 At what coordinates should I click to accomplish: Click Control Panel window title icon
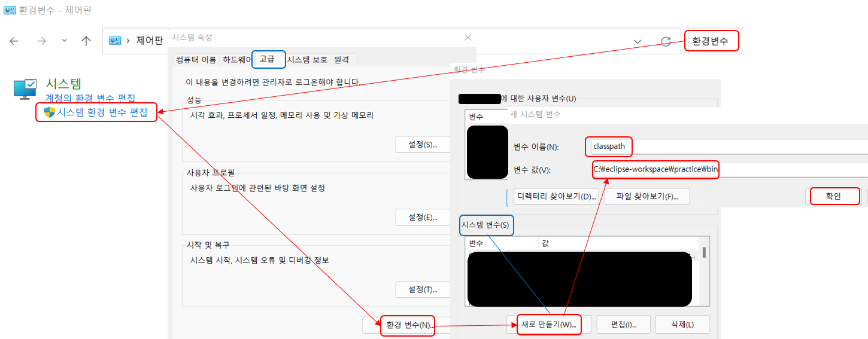click(x=9, y=10)
